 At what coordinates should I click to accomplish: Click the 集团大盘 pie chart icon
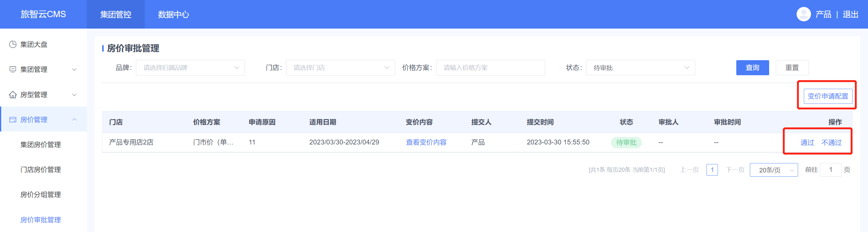(13, 44)
